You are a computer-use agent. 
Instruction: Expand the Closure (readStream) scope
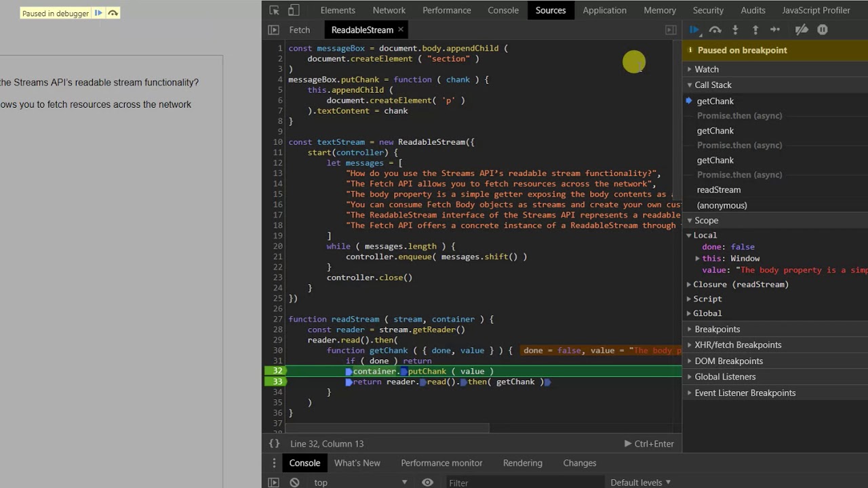[x=740, y=284]
